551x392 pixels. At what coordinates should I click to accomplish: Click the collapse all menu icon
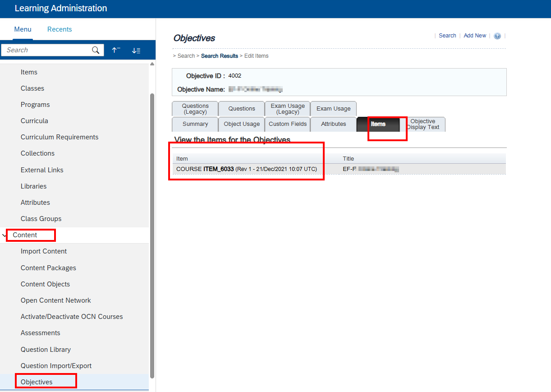click(116, 50)
